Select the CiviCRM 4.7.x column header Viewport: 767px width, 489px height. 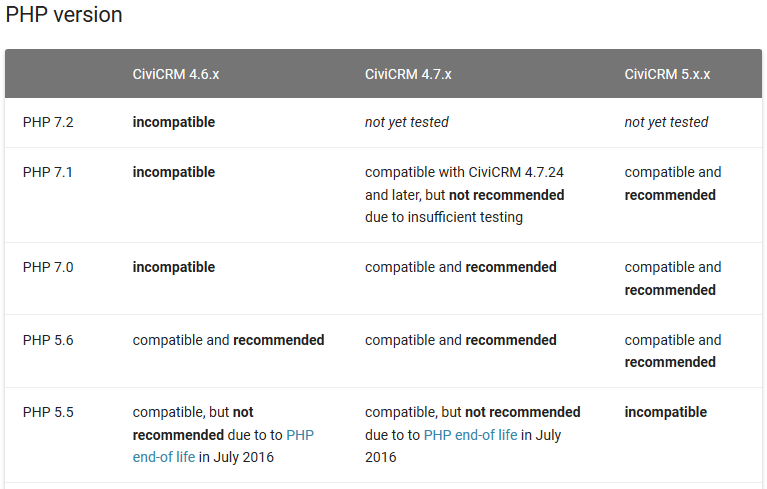click(x=408, y=74)
